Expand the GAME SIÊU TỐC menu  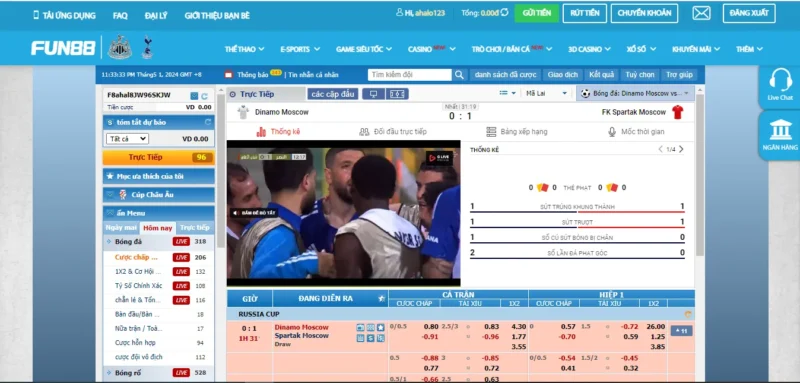coord(364,49)
